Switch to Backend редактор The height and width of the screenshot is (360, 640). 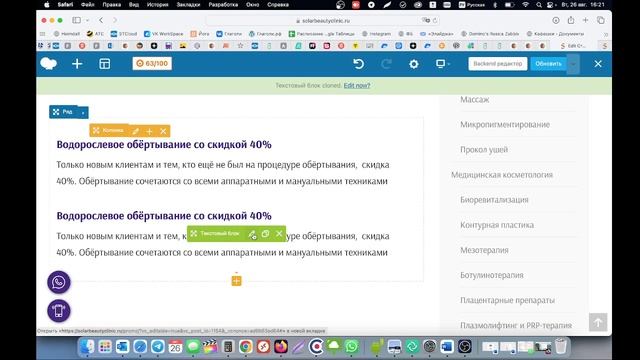(498, 64)
